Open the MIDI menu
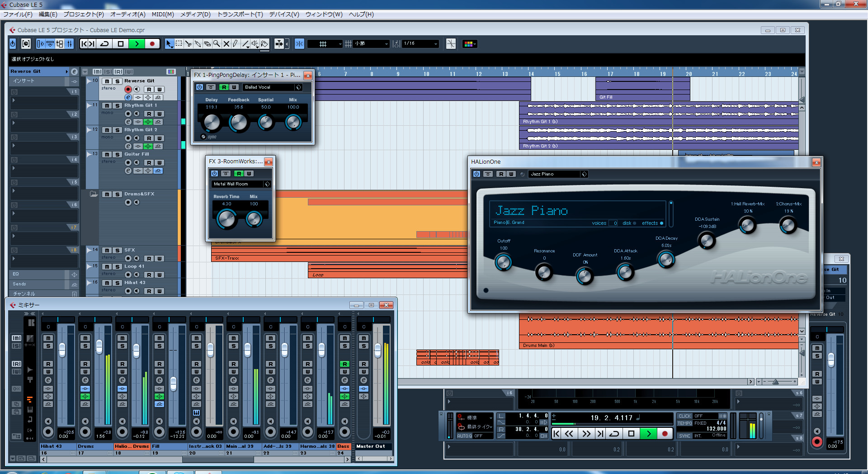The width and height of the screenshot is (868, 474). tap(163, 14)
